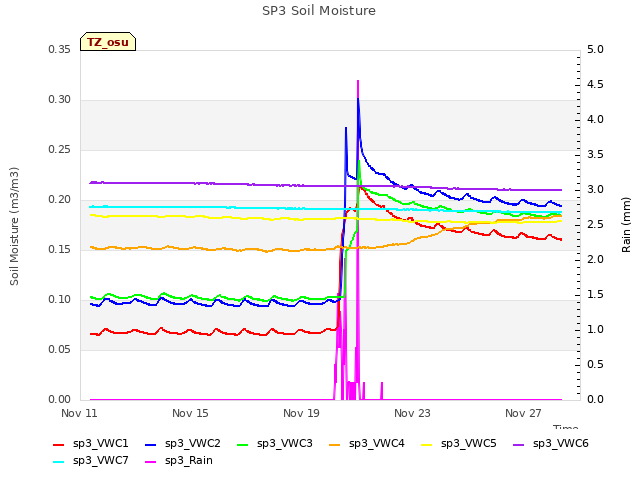Image resolution: width=640 pixels, height=480 pixels.
Task: Click the 1.5 rain axis tick label
Action: 595,294
